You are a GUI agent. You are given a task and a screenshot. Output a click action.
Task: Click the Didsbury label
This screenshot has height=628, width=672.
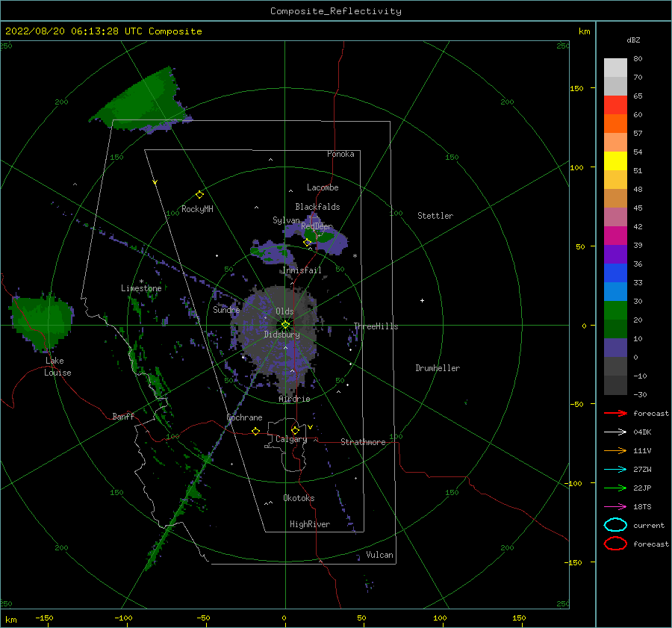coord(281,335)
